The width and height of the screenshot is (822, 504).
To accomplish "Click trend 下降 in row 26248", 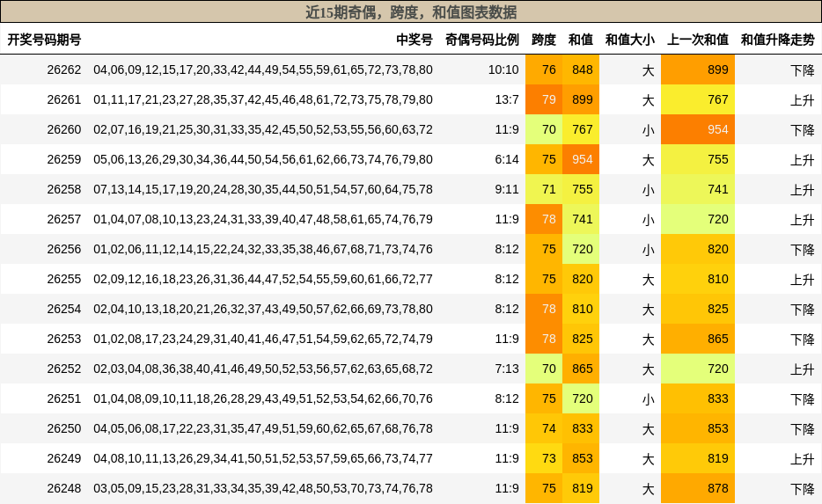I will coord(802,488).
